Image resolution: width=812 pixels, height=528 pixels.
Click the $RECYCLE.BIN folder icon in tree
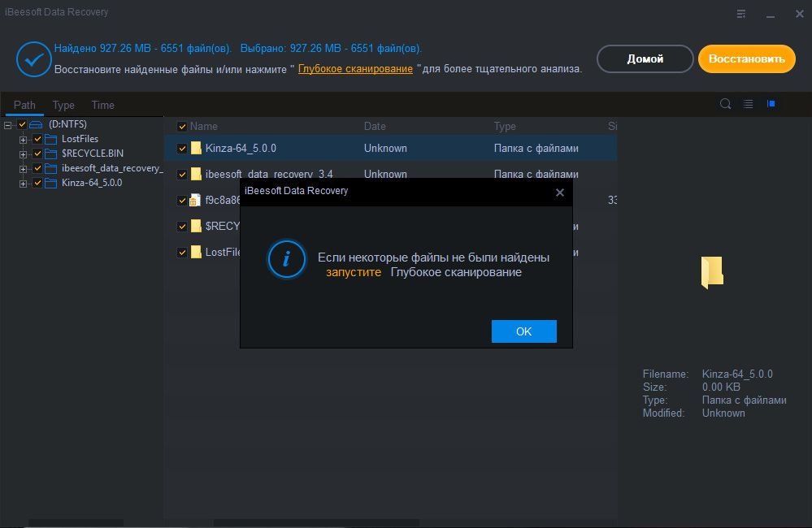50,154
